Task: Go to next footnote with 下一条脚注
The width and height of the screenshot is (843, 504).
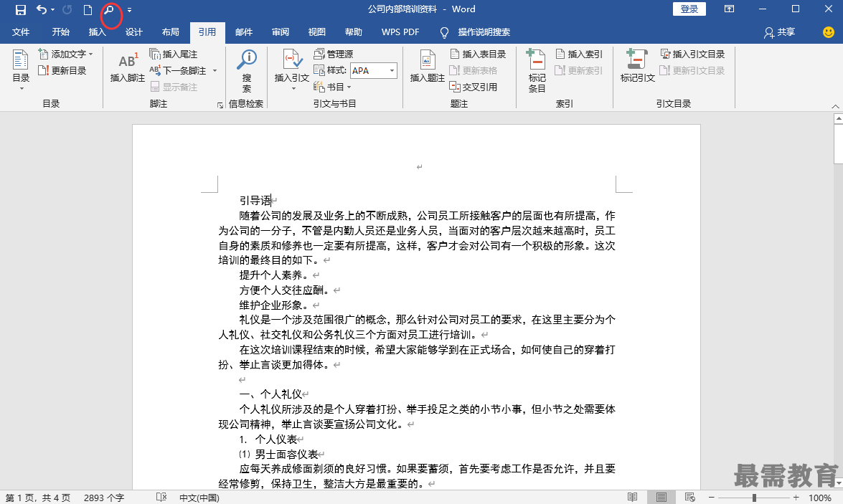Action: [x=178, y=70]
